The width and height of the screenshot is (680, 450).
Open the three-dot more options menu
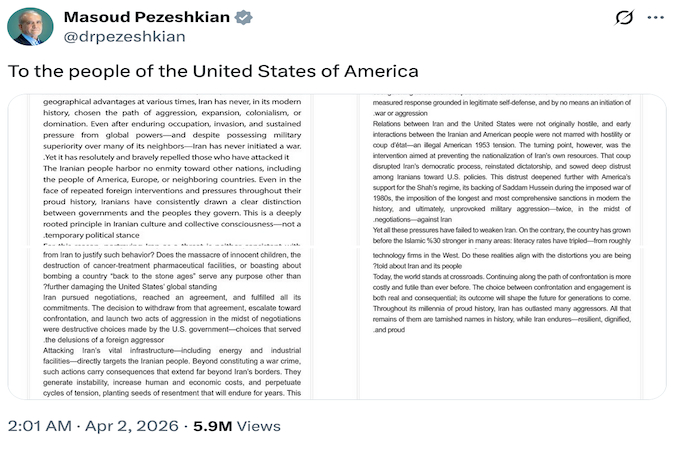(655, 17)
